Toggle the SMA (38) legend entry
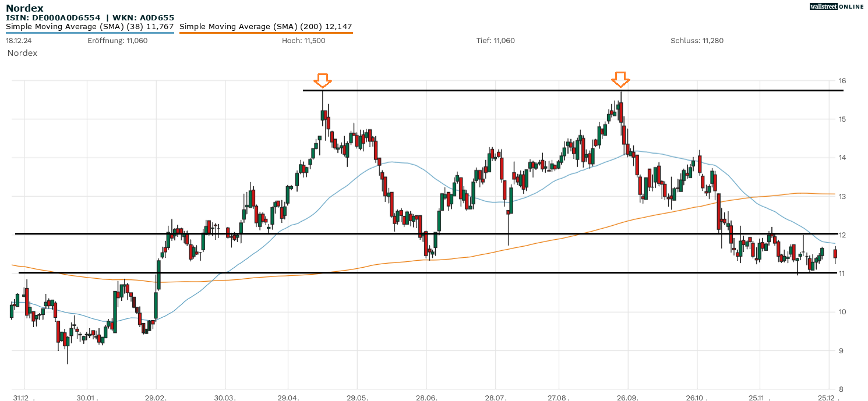The width and height of the screenshot is (868, 401). 90,27
